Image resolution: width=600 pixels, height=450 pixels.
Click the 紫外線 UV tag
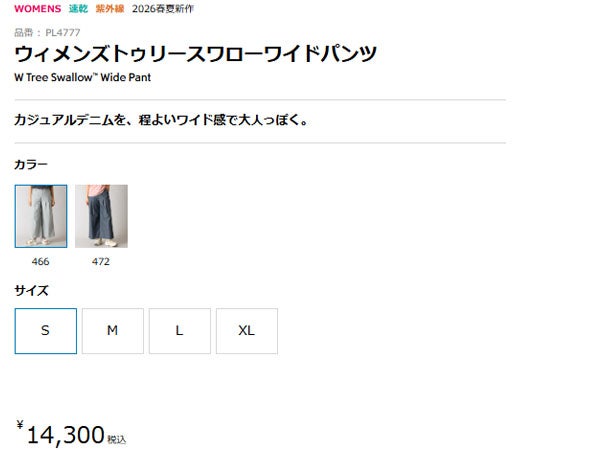(x=110, y=9)
